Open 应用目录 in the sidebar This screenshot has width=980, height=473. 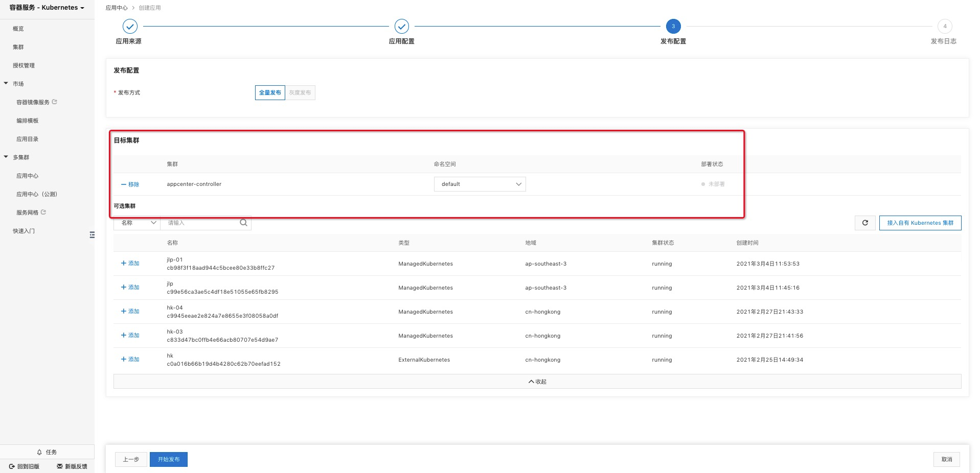pos(28,139)
